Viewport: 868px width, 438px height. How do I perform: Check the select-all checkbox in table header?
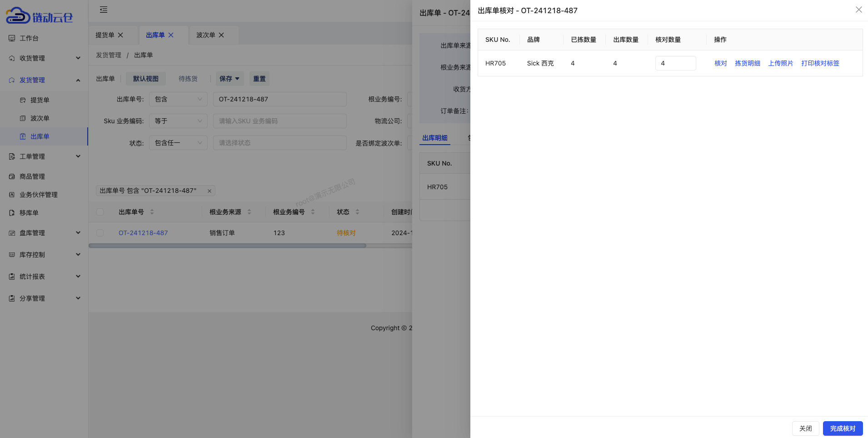coord(100,212)
